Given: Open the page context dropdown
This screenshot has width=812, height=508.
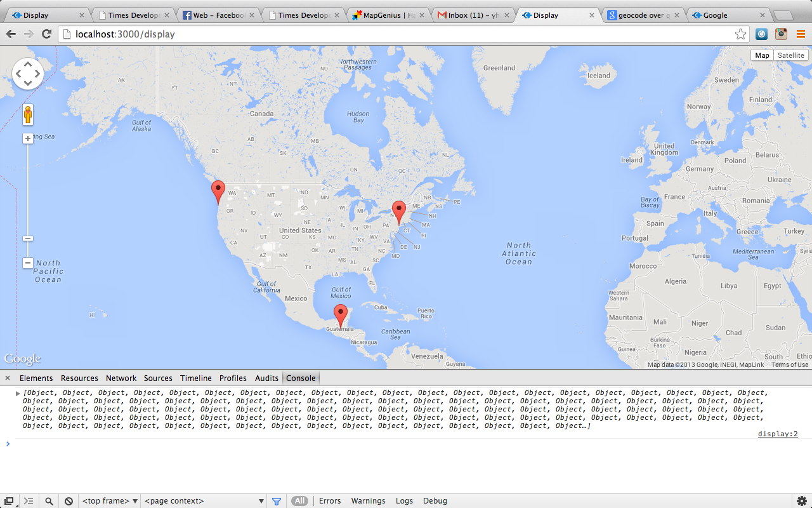Looking at the screenshot, I should tap(204, 501).
